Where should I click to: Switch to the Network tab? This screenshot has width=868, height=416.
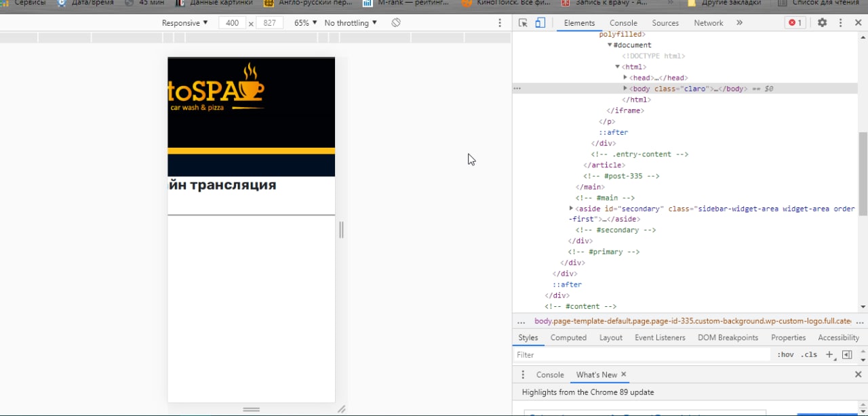tap(709, 22)
